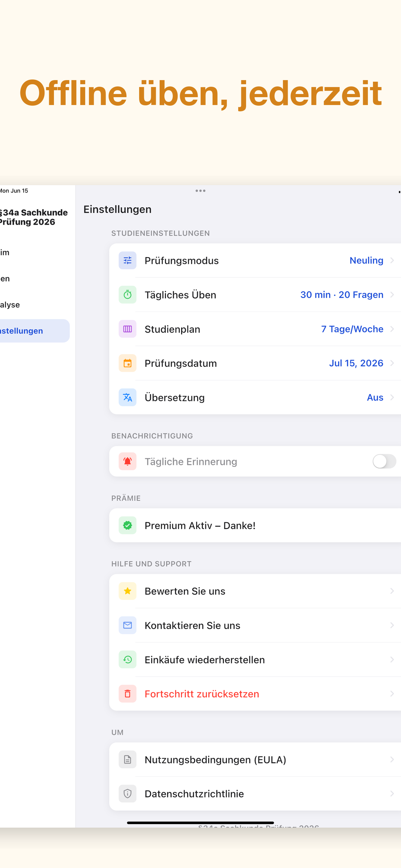Tap the Studienplan purple columns icon
The height and width of the screenshot is (868, 401).
pos(128,329)
